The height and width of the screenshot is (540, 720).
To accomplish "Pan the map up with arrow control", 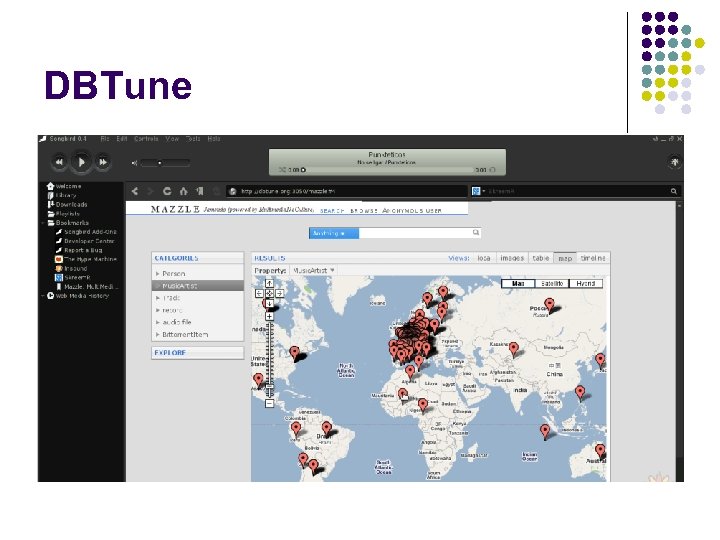I will click(269, 283).
